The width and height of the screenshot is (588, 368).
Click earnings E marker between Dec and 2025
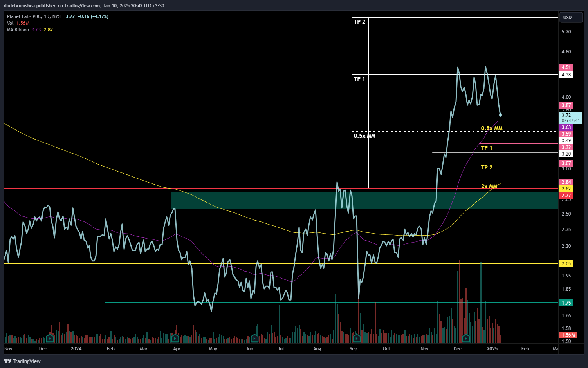pyautogui.click(x=466, y=338)
